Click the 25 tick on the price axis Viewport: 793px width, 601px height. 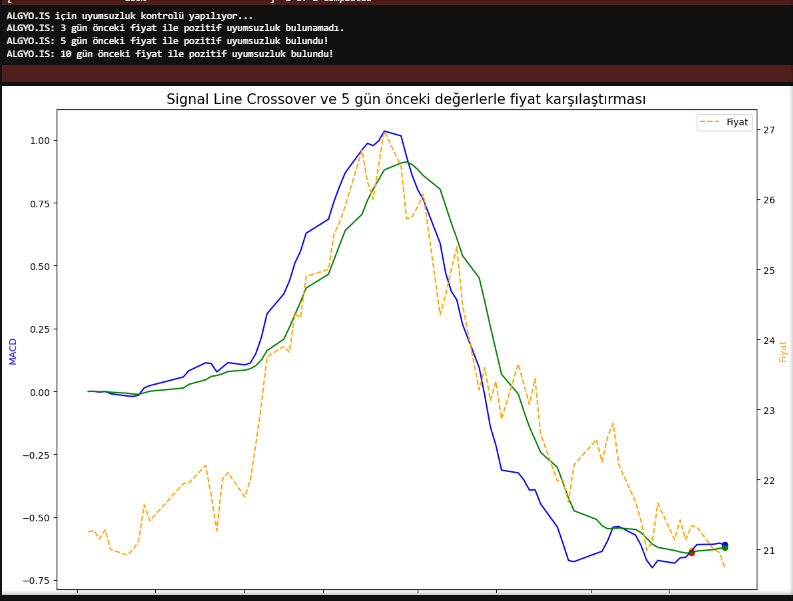tap(769, 270)
